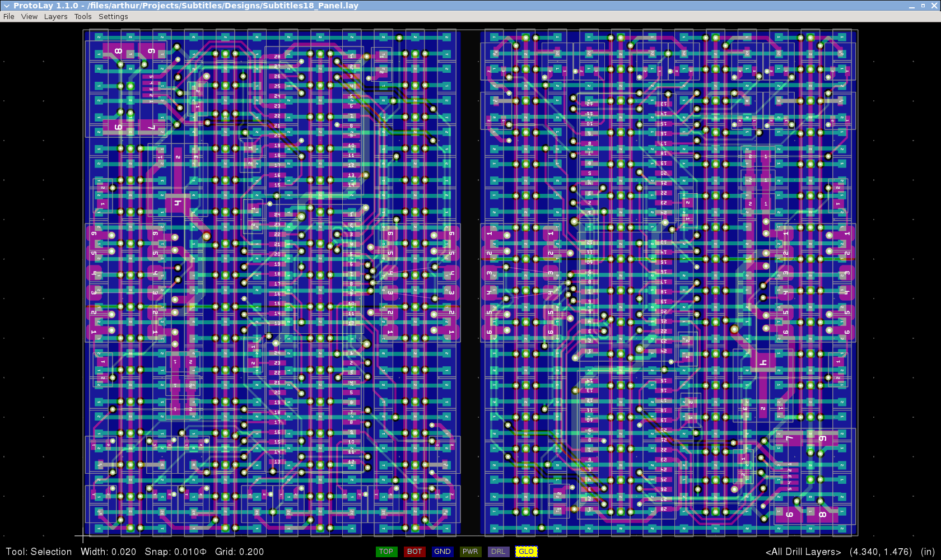This screenshot has width=941, height=560.
Task: Open the Settings menu
Action: pyautogui.click(x=113, y=17)
